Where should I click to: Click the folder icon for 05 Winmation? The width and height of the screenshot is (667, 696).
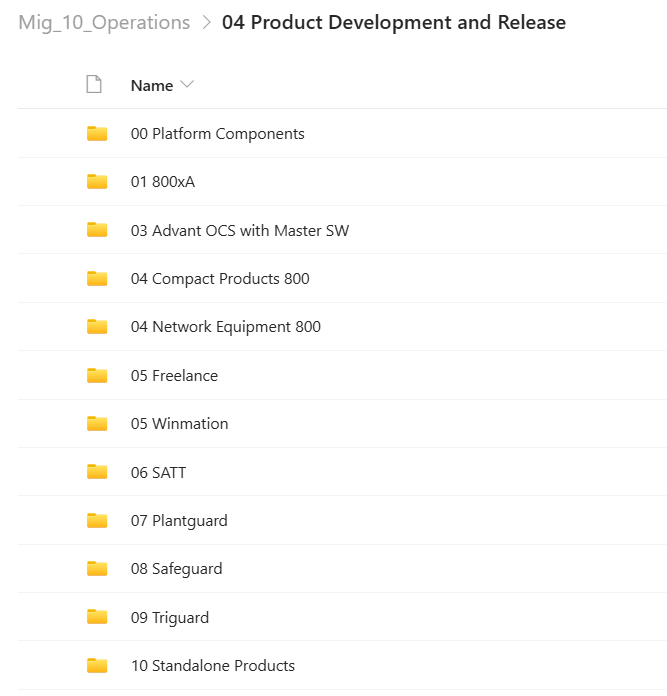pos(97,423)
